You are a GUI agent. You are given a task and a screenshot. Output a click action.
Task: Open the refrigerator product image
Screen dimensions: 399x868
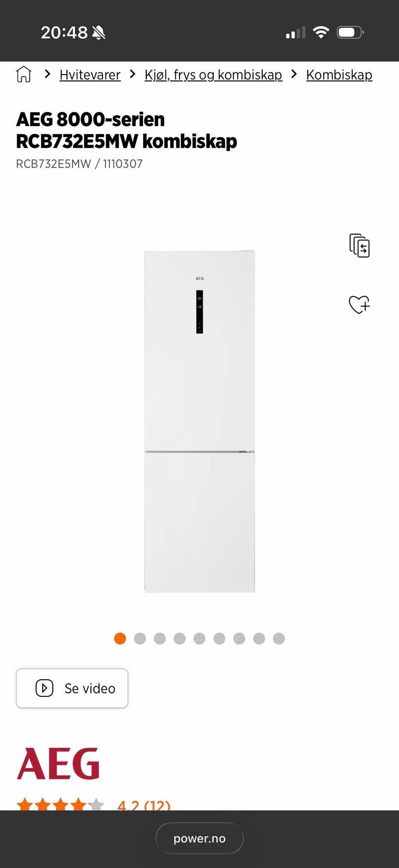(199, 421)
